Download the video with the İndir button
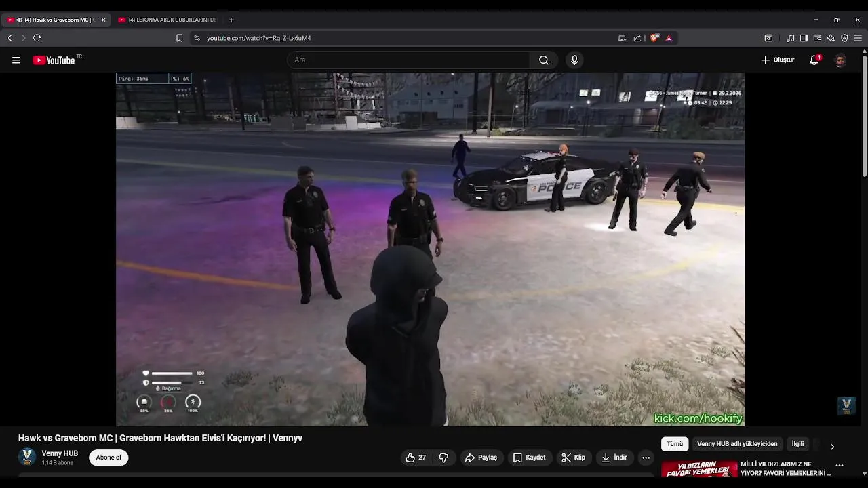Image resolution: width=868 pixels, height=488 pixels. 614,457
